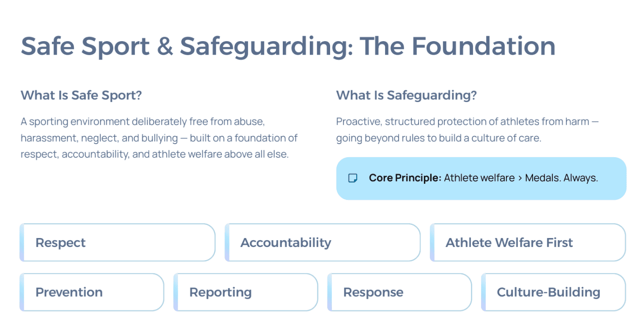Select the Respect card

(x=117, y=243)
